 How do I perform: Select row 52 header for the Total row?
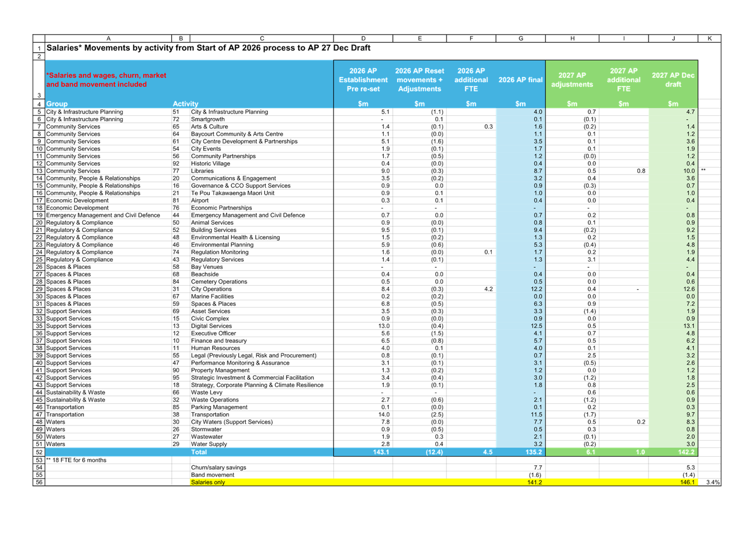click(39, 452)
